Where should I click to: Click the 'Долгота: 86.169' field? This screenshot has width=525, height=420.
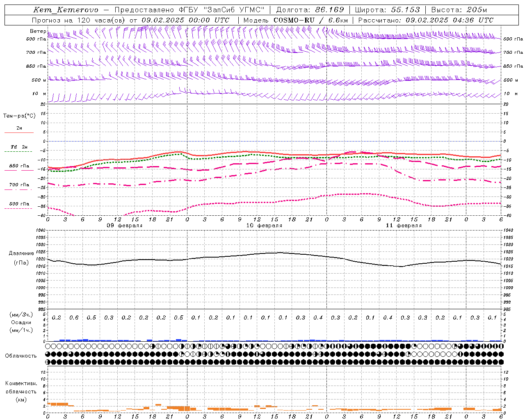[310, 10]
